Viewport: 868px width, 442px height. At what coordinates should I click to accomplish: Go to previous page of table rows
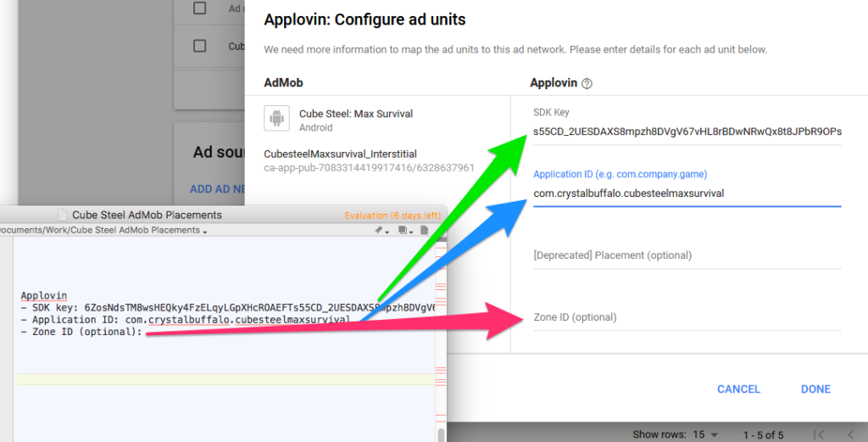[851, 435]
